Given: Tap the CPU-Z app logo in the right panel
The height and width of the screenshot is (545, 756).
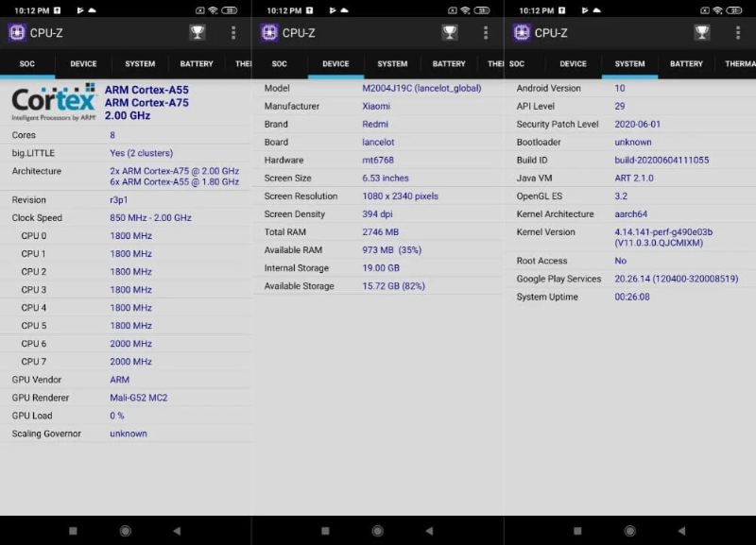Looking at the screenshot, I should (522, 33).
